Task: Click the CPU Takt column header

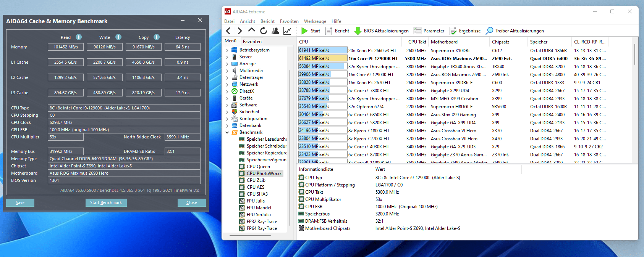Action: tap(417, 42)
